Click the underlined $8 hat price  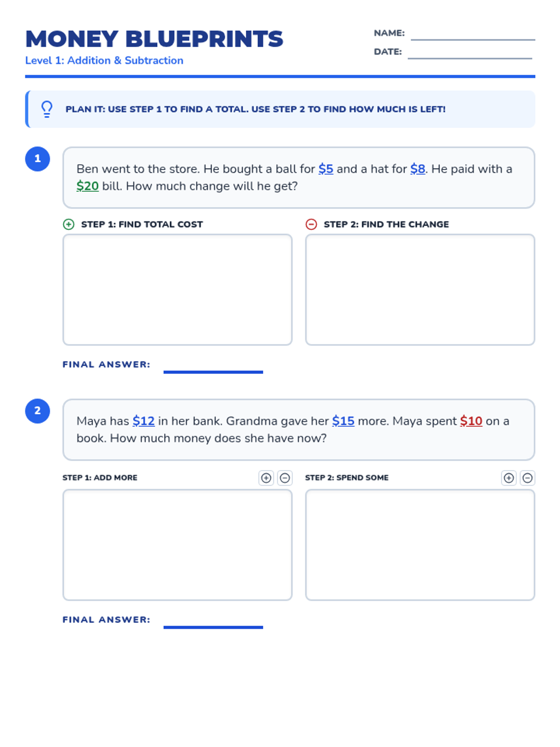click(418, 169)
